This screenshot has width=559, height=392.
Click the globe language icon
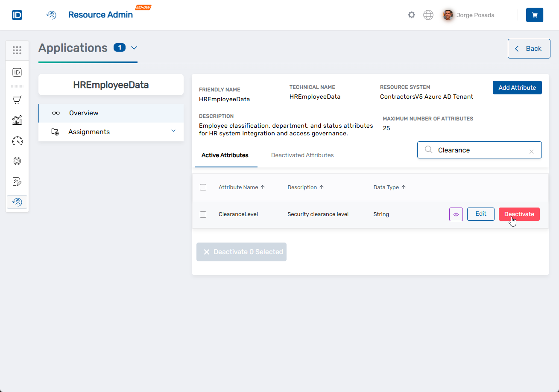(x=428, y=15)
